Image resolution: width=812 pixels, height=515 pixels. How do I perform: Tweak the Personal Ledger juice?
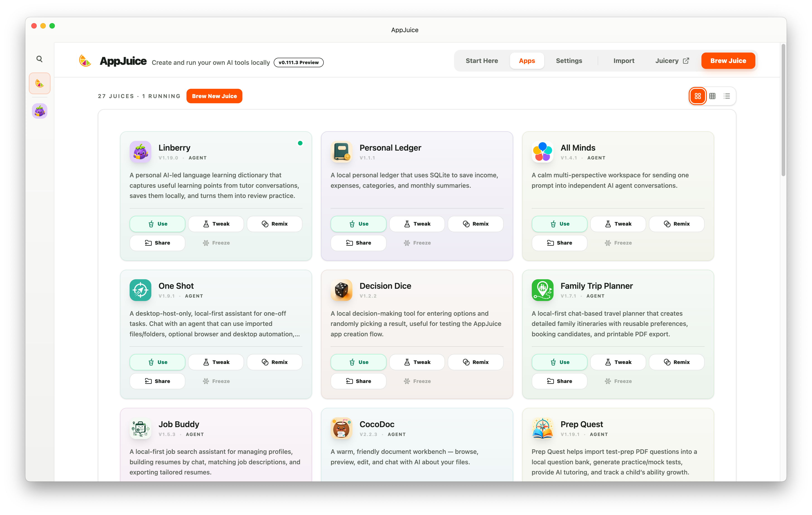(x=417, y=224)
